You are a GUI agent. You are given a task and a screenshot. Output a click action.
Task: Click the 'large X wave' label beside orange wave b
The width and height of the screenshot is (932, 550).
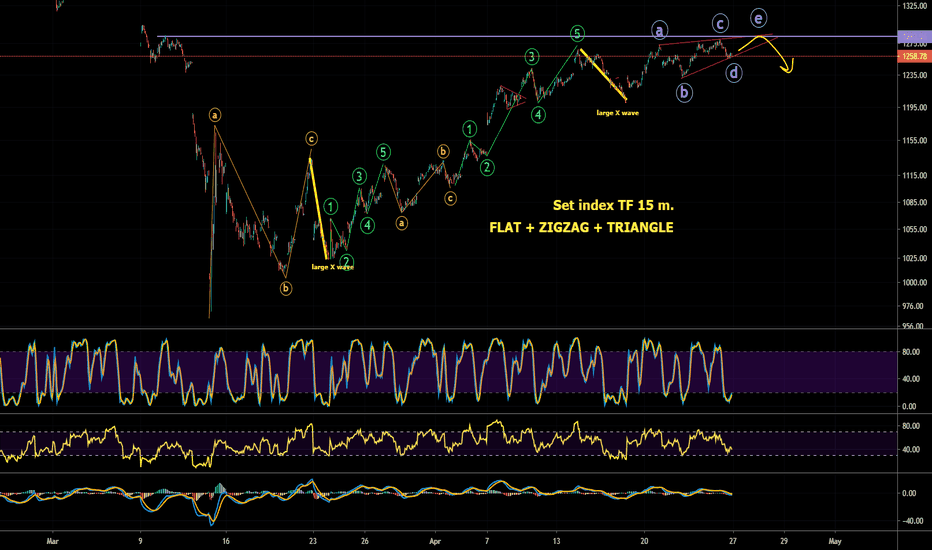pos(332,267)
